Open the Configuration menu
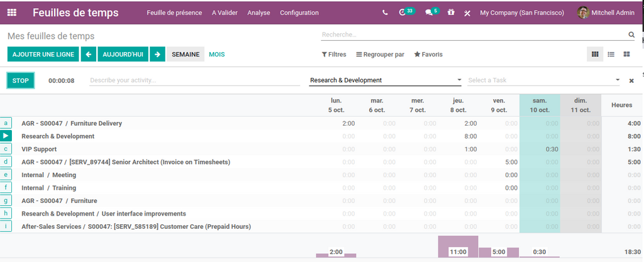This screenshot has width=644, height=262. (299, 13)
